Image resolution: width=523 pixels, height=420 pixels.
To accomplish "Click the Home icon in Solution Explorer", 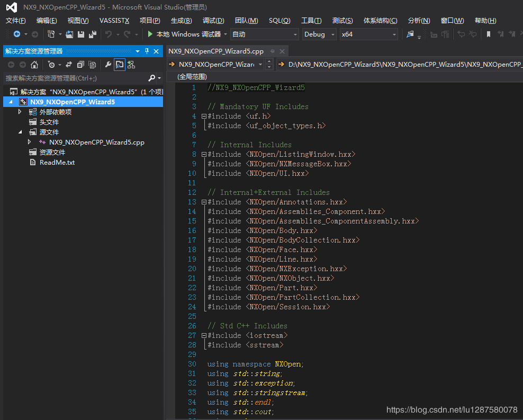I will (x=34, y=65).
